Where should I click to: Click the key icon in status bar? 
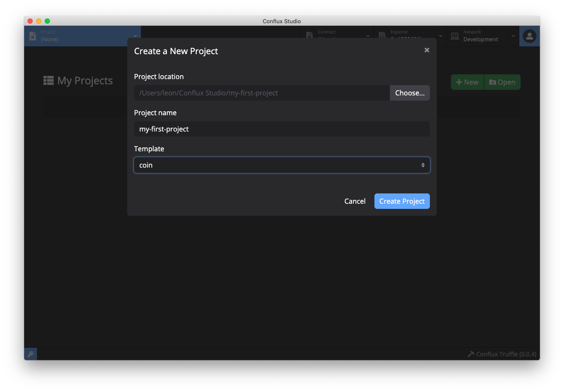click(31, 354)
